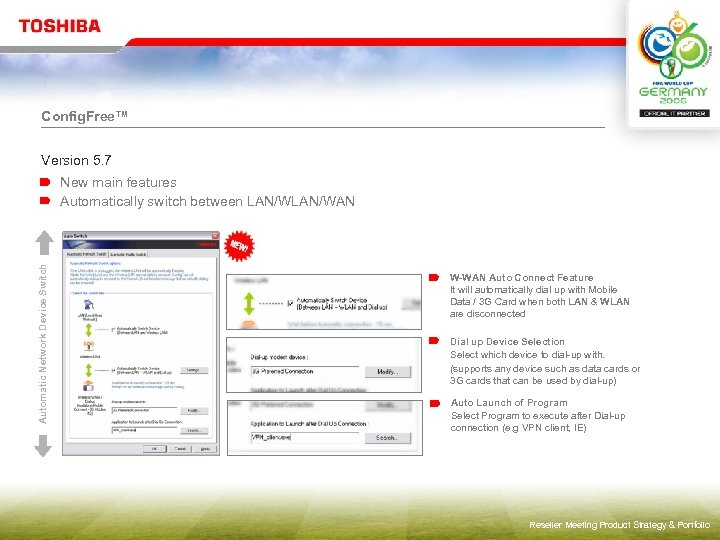Toggle Automatically Switch Device checkbox in enlarged callout

pyautogui.click(x=290, y=304)
